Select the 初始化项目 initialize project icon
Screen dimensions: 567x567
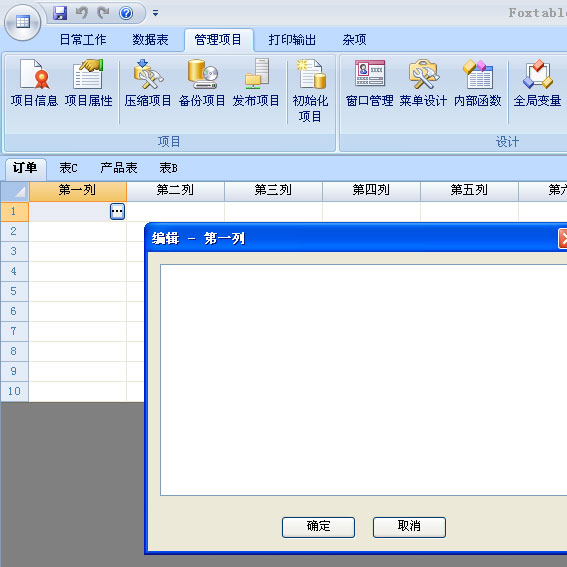coord(310,90)
